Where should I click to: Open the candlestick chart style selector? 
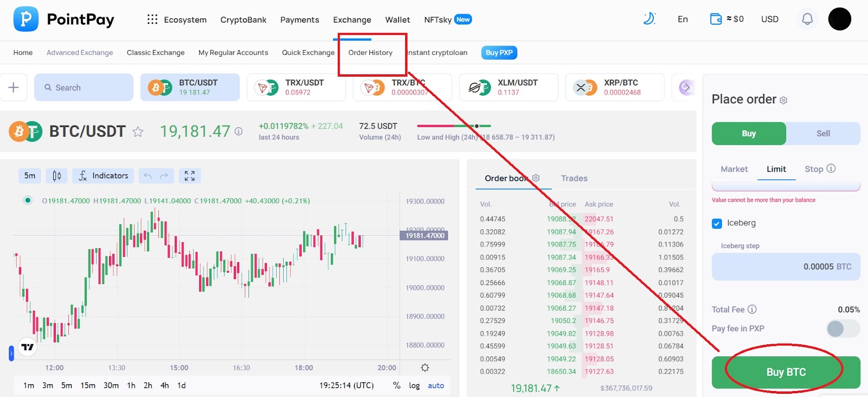[56, 175]
